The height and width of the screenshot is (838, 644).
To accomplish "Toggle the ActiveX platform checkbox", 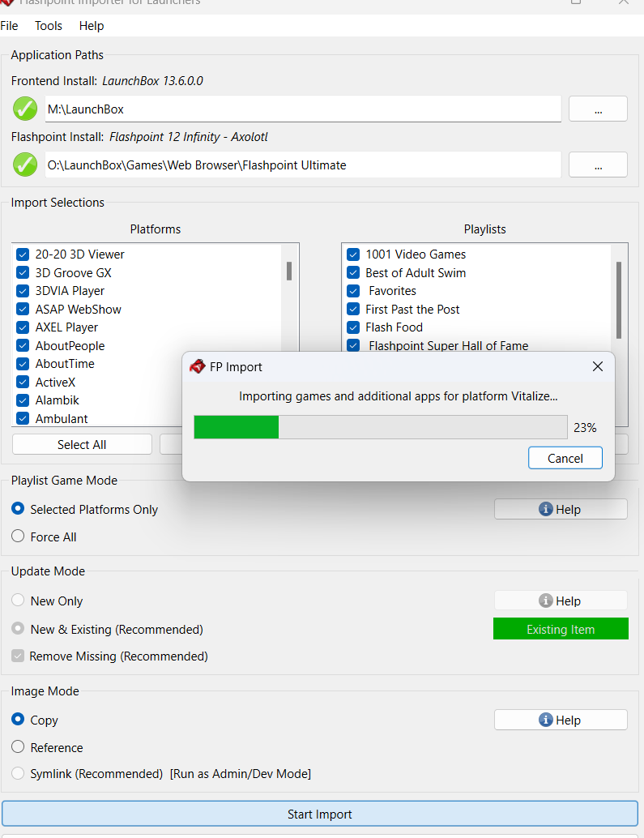I will (23, 382).
